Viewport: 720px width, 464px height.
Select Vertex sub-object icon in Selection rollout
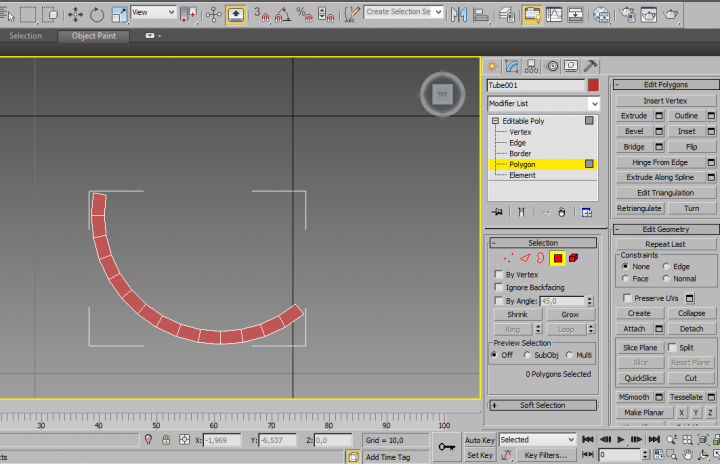(508, 258)
